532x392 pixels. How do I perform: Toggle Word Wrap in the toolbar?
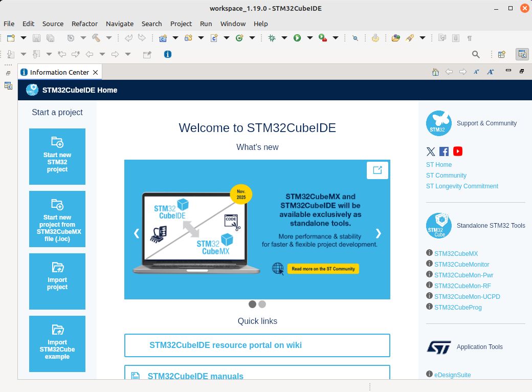pyautogui.click(x=442, y=38)
